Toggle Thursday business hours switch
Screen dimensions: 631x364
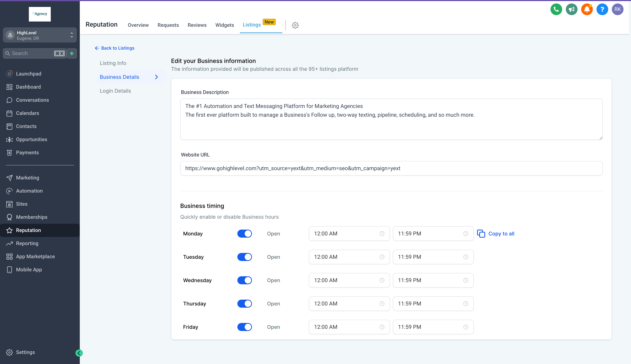244,303
